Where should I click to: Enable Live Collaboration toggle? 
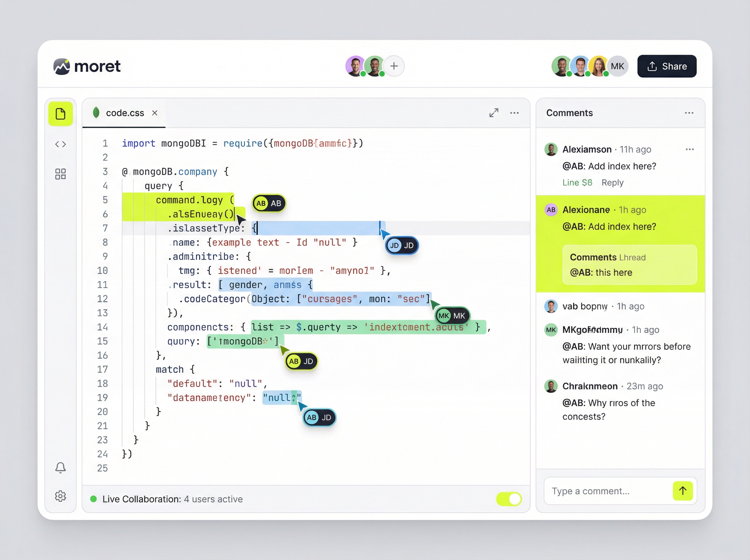click(508, 499)
